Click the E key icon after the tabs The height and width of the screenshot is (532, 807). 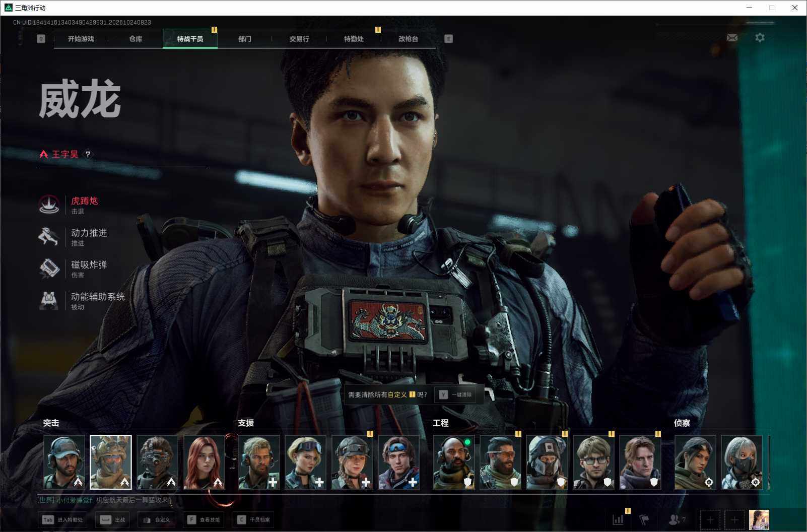pyautogui.click(x=448, y=39)
